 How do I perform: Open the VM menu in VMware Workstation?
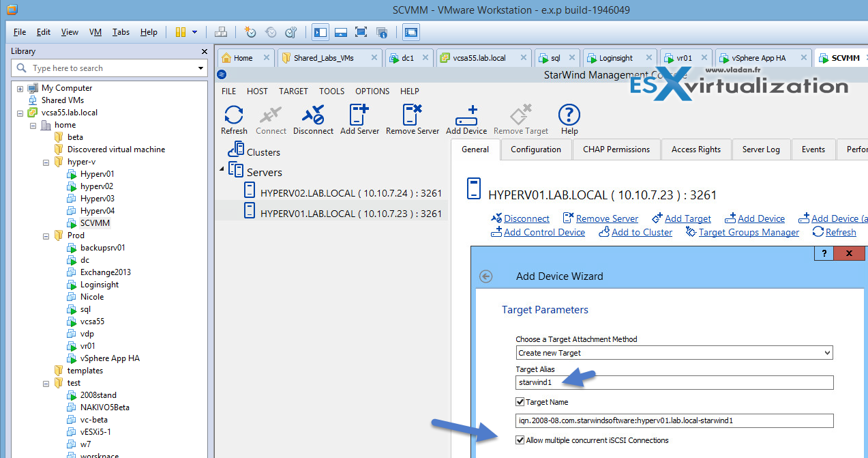95,32
